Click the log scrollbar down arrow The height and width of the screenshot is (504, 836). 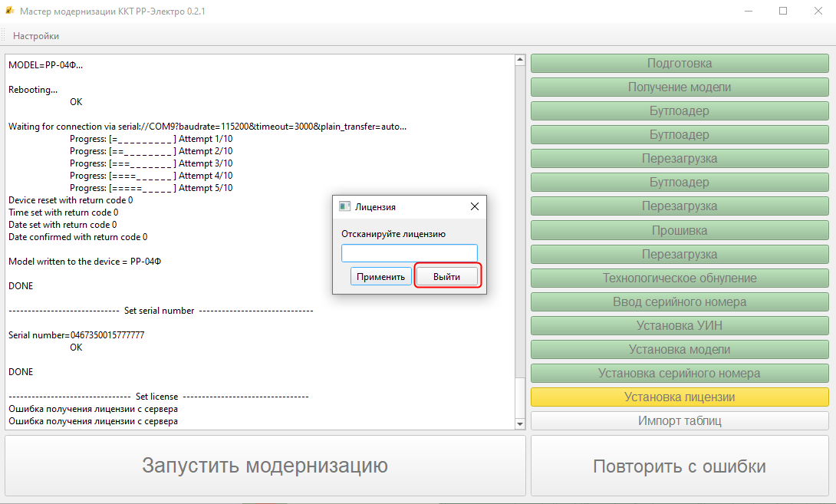click(520, 423)
